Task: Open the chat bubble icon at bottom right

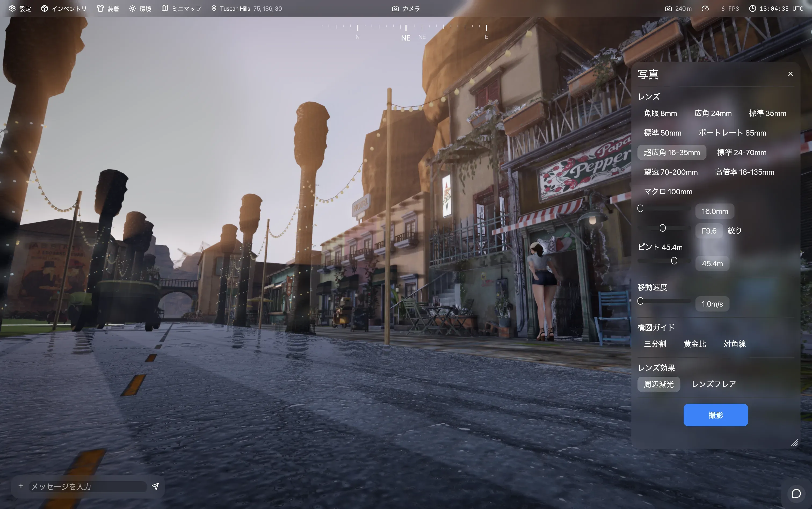Action: point(796,493)
